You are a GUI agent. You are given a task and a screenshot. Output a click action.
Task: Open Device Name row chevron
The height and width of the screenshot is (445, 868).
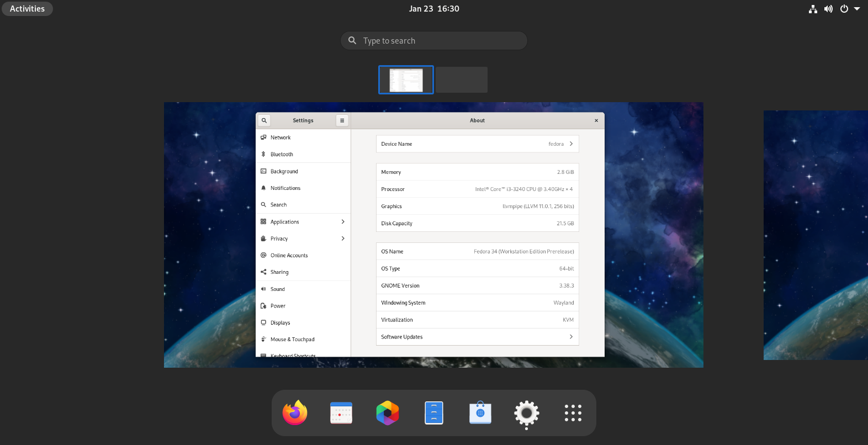click(x=571, y=144)
